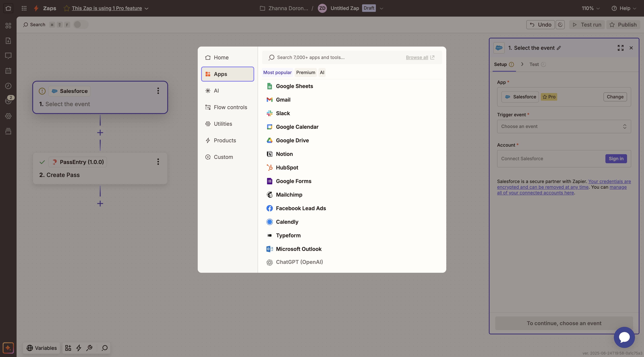The image size is (644, 357).
Task: Choose Calendly from the app list
Action: [352, 222]
